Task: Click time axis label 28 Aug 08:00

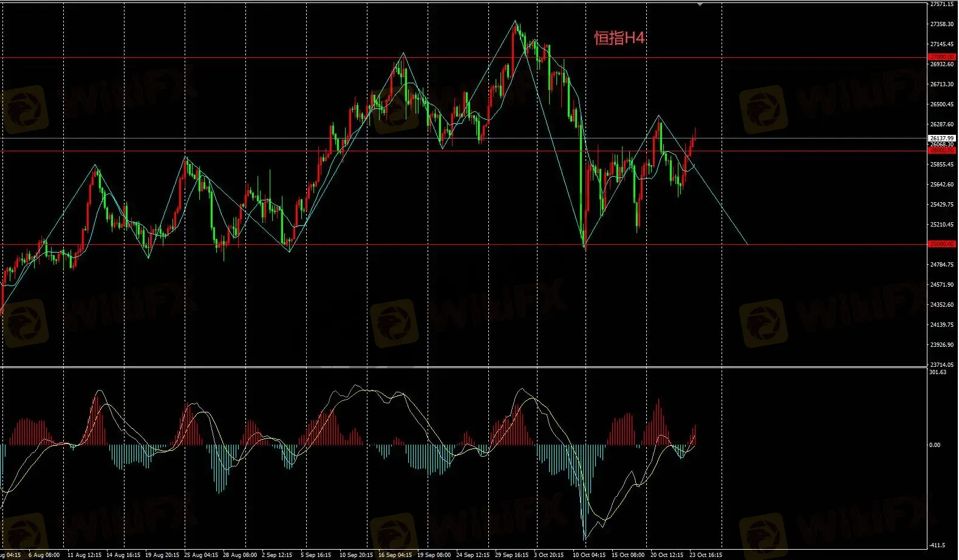Action: [x=240, y=555]
